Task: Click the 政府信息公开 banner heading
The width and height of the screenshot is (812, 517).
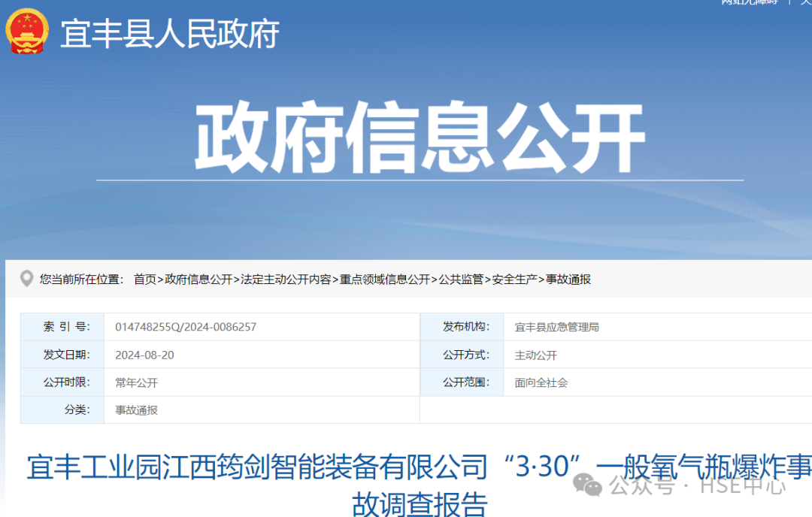Action: (x=420, y=138)
